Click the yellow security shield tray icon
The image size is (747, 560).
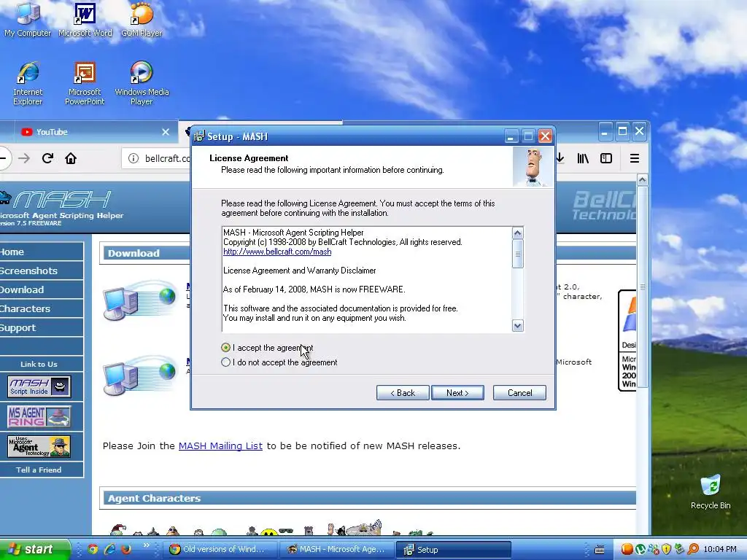coord(666,549)
